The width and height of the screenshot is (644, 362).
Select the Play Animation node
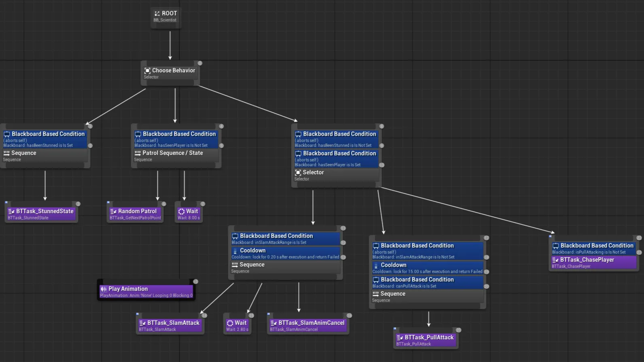point(146,291)
